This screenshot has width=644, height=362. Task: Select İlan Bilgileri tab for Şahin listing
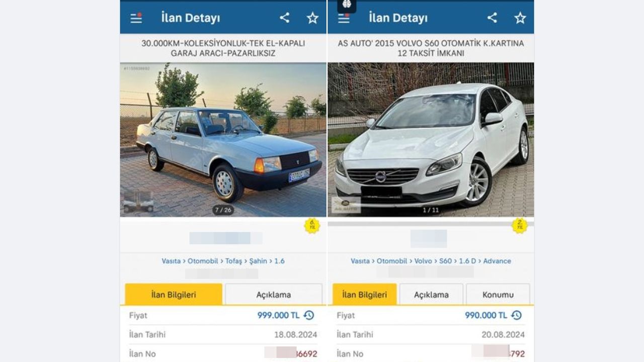pos(174,295)
